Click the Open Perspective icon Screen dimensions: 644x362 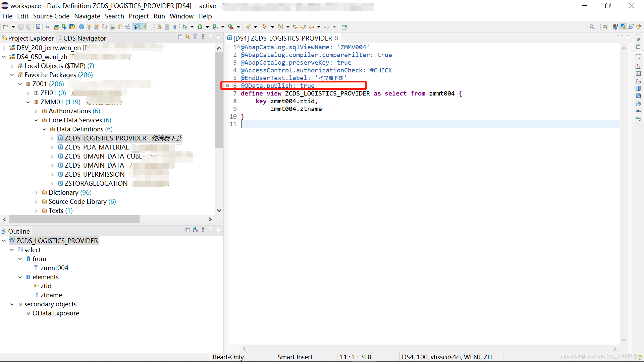605,27
